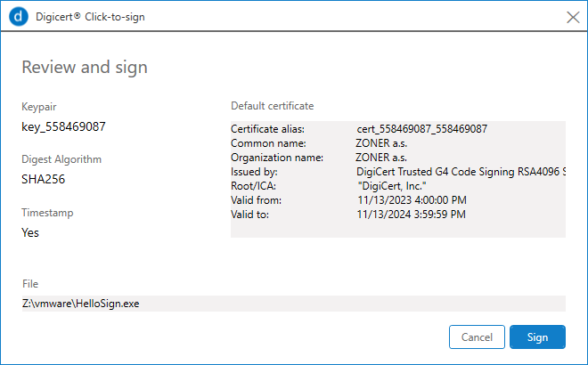This screenshot has width=588, height=365.
Task: Close the Digicert Click-to-sign window
Action: [x=573, y=17]
